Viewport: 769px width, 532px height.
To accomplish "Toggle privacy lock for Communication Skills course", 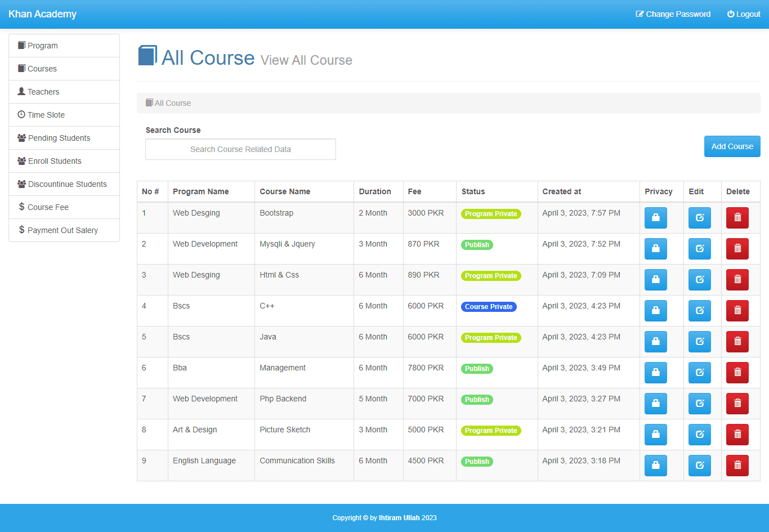I will coord(655,466).
